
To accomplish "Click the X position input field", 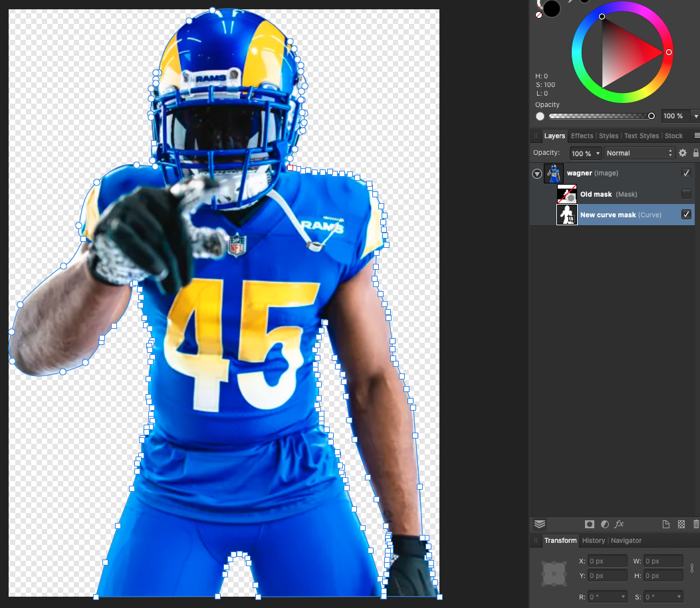I will click(607, 561).
